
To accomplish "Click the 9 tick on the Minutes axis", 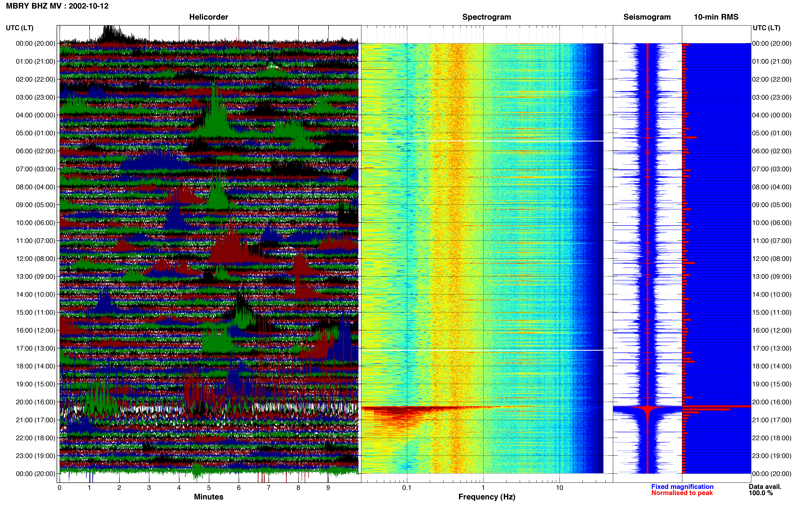I will pyautogui.click(x=328, y=487).
